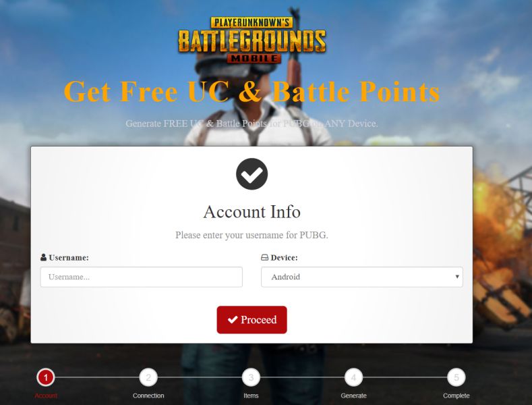Select step 5 Complete circle

click(x=456, y=377)
